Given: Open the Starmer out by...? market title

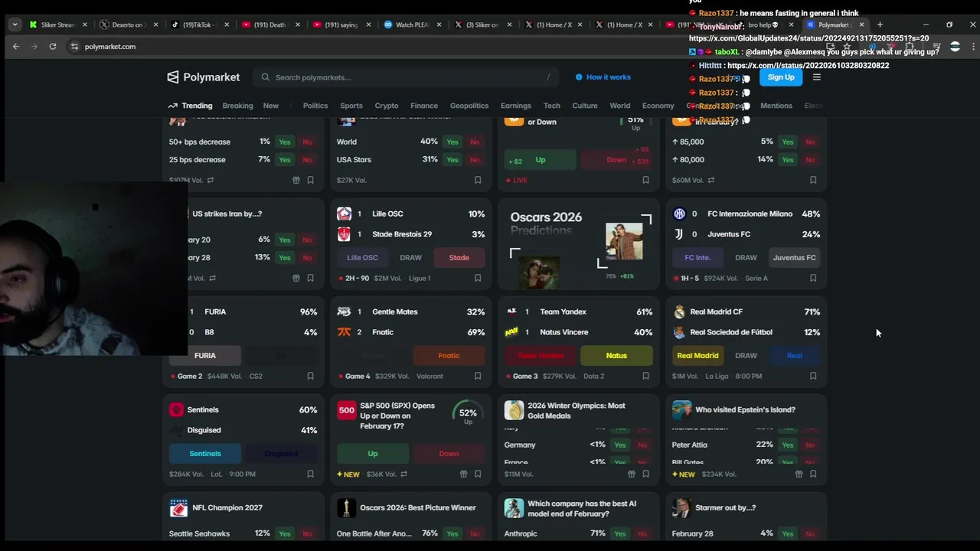Looking at the screenshot, I should pyautogui.click(x=725, y=508).
